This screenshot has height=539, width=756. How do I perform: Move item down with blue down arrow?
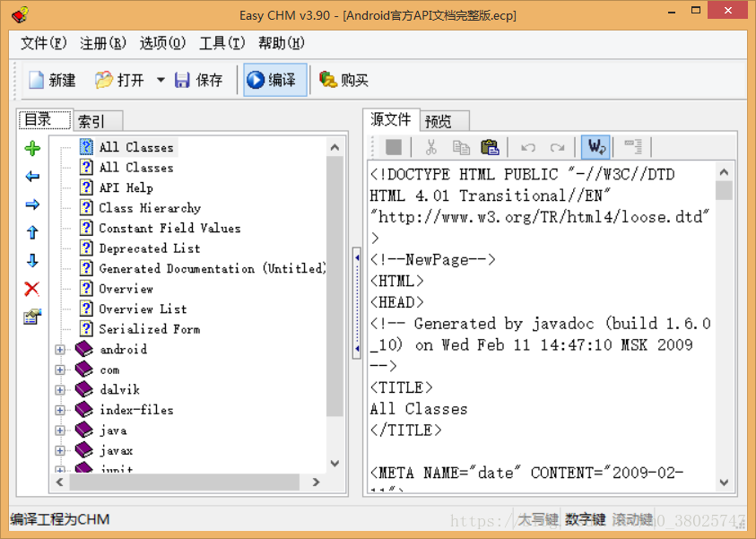32,260
